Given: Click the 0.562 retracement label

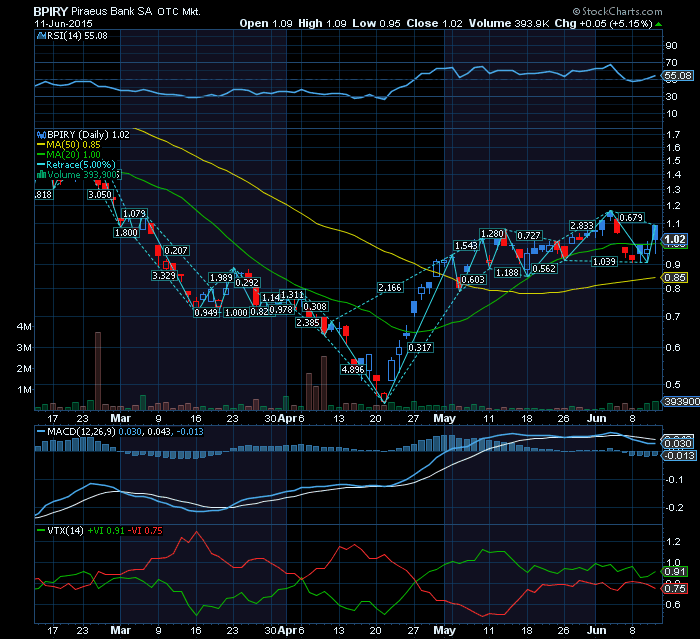Looking at the screenshot, I should pos(544,268).
